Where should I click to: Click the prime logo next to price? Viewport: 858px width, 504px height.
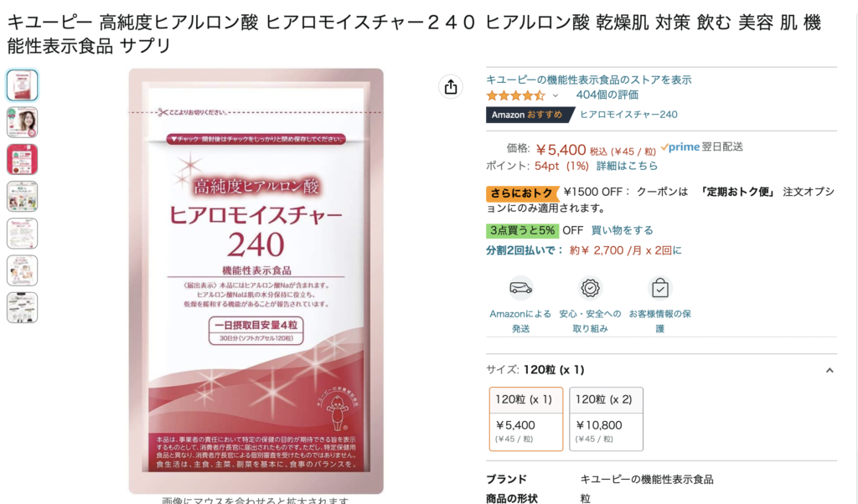pos(680,147)
